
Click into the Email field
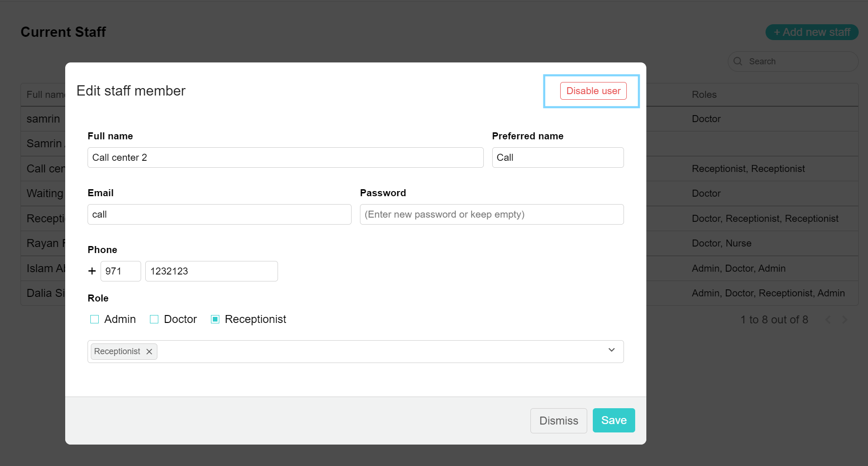click(219, 214)
